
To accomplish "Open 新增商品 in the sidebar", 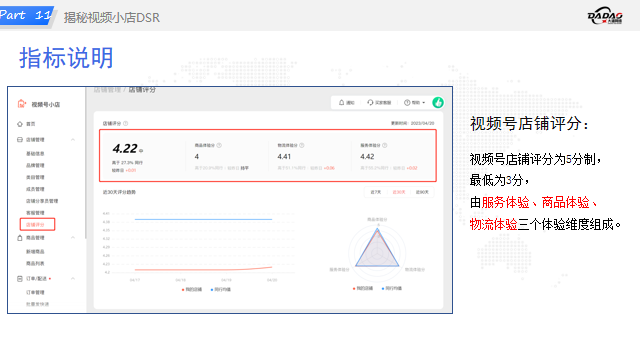I will point(35,251).
